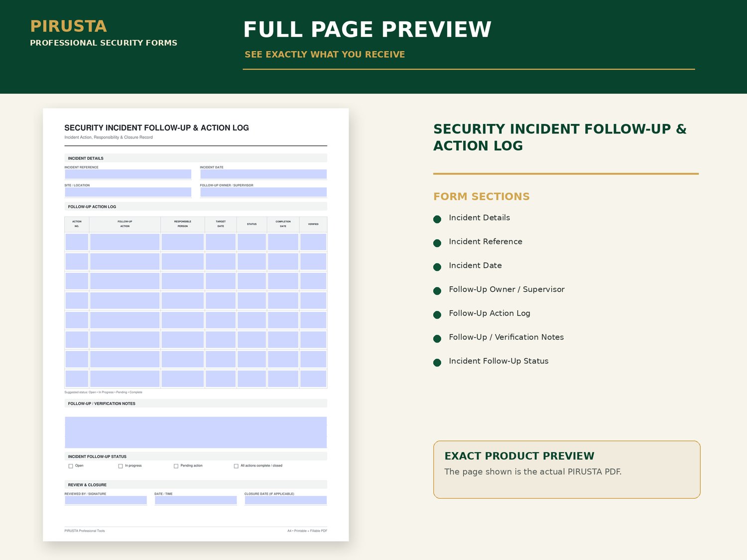Click the FULL PAGE PREVIEW heading
747x560 pixels.
[x=367, y=29]
